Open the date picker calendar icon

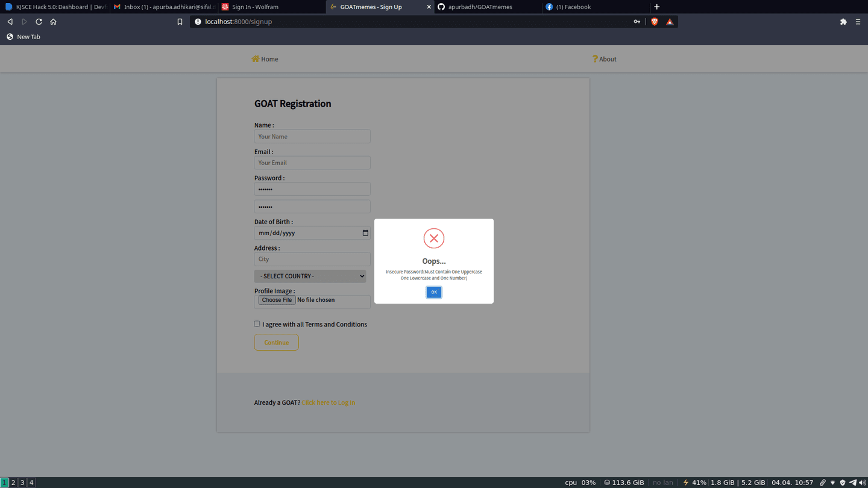(365, 233)
